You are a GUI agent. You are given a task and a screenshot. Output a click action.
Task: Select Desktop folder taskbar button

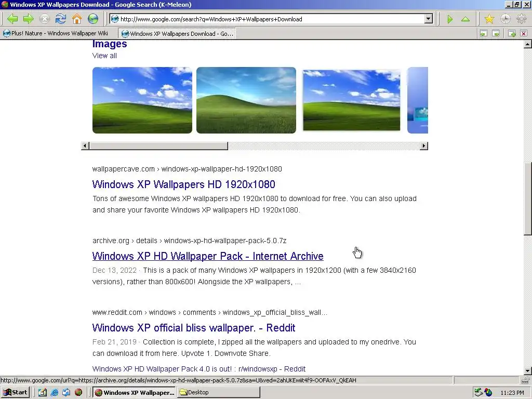(219, 392)
